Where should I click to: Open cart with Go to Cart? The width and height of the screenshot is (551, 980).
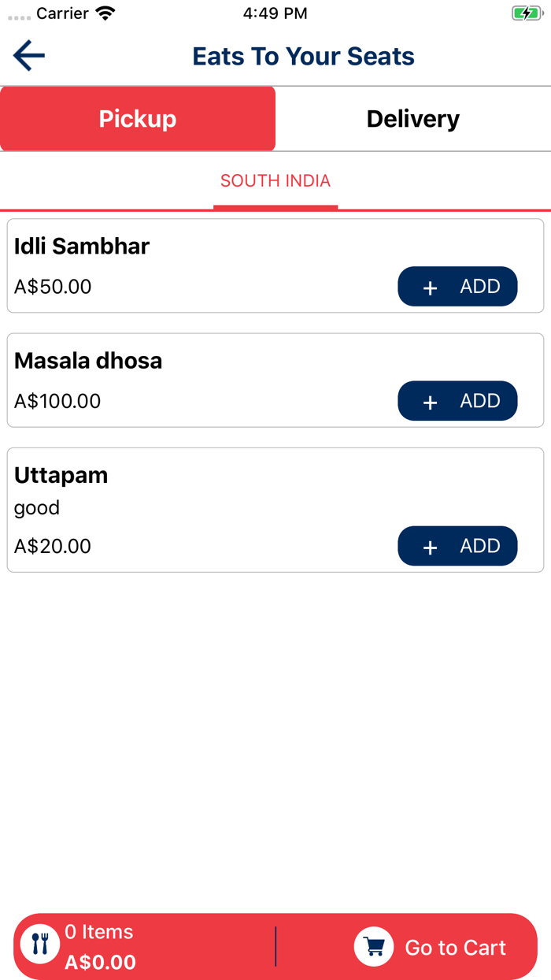coord(455,947)
